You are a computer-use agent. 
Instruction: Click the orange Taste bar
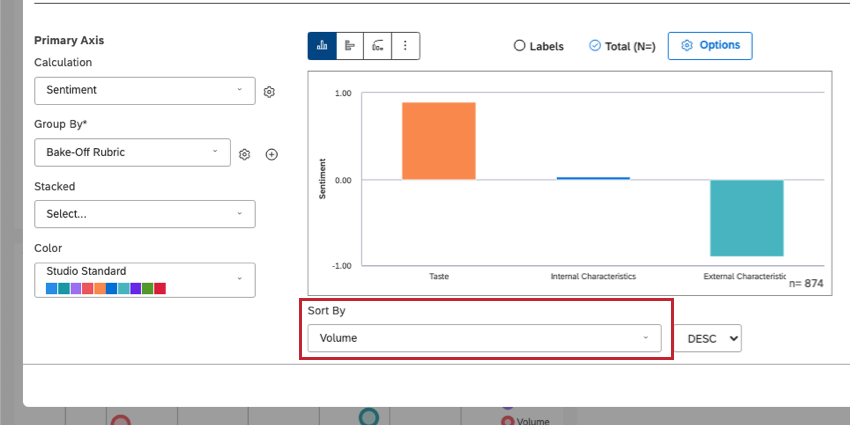[x=438, y=141]
